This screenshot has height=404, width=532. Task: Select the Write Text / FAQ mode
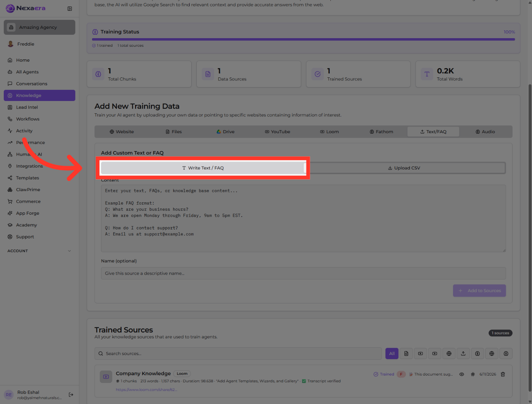[203, 168]
